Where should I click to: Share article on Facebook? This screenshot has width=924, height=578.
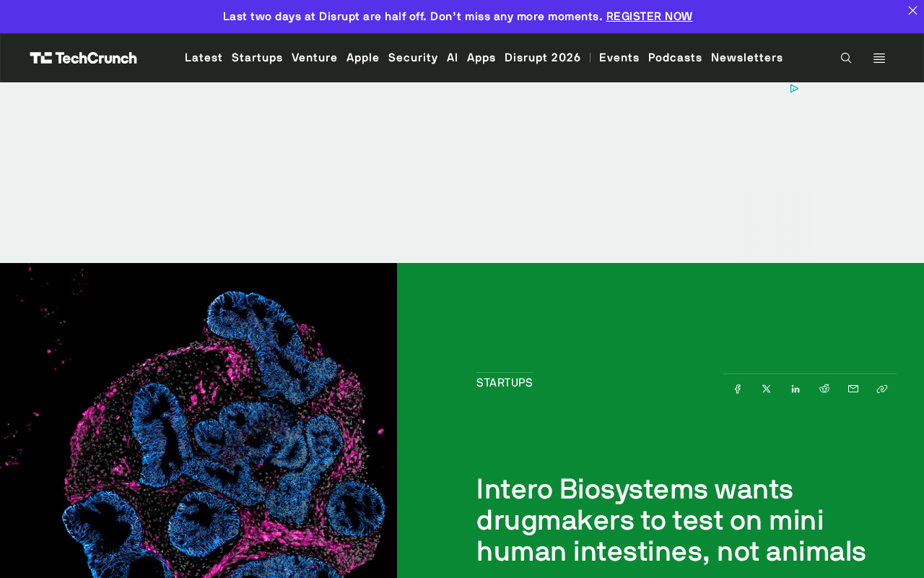pyautogui.click(x=738, y=389)
